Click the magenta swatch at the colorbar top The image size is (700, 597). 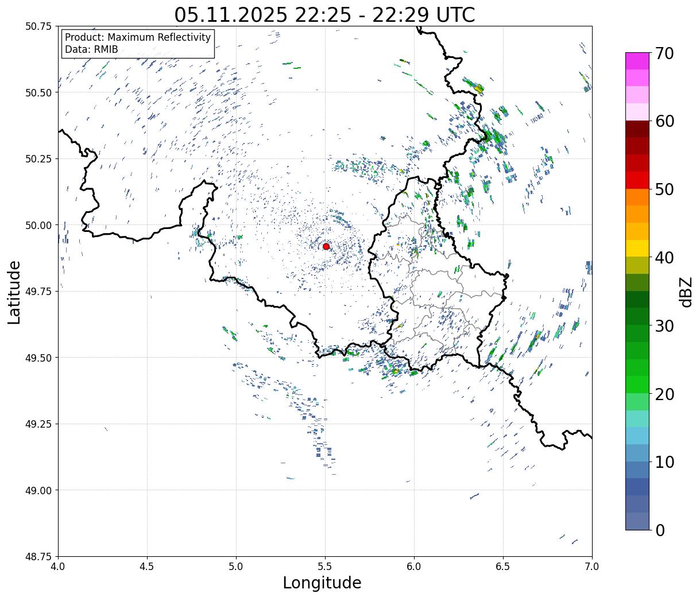pos(637,61)
